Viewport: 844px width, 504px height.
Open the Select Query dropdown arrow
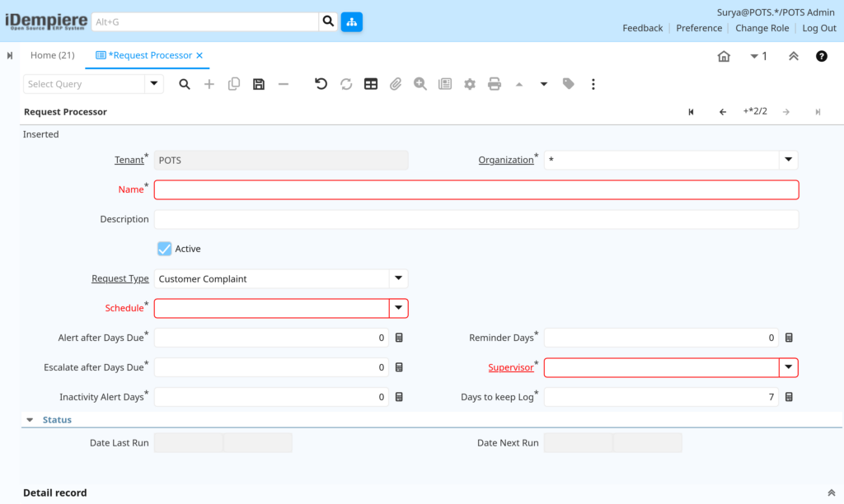[x=154, y=84]
